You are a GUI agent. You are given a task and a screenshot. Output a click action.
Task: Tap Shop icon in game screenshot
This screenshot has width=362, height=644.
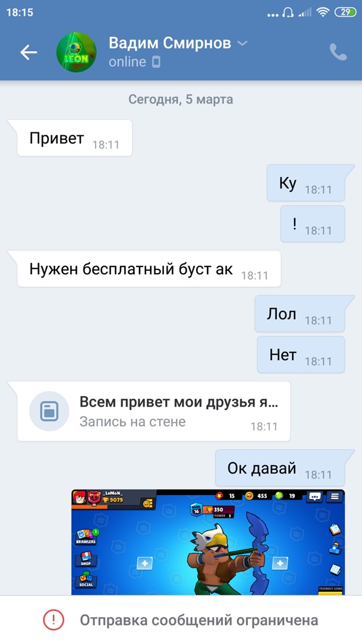86,559
